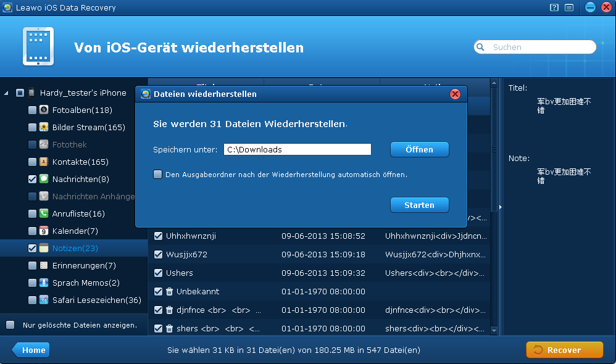The image size is (616, 364).
Task: Click the Erinnerungen list icon
Action: click(x=44, y=265)
